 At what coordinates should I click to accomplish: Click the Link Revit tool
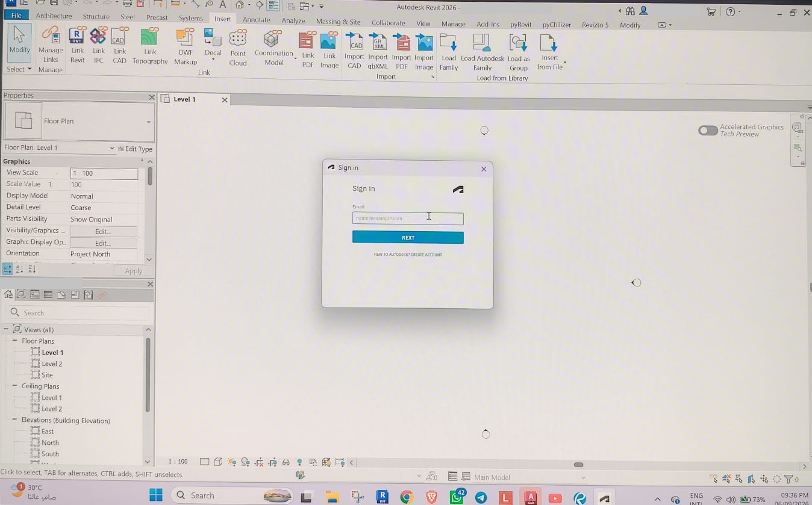(77, 45)
